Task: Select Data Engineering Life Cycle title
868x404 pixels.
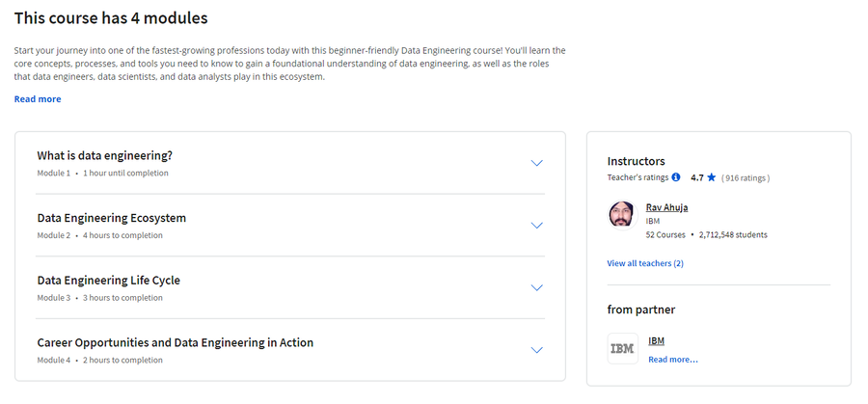Action: click(108, 281)
